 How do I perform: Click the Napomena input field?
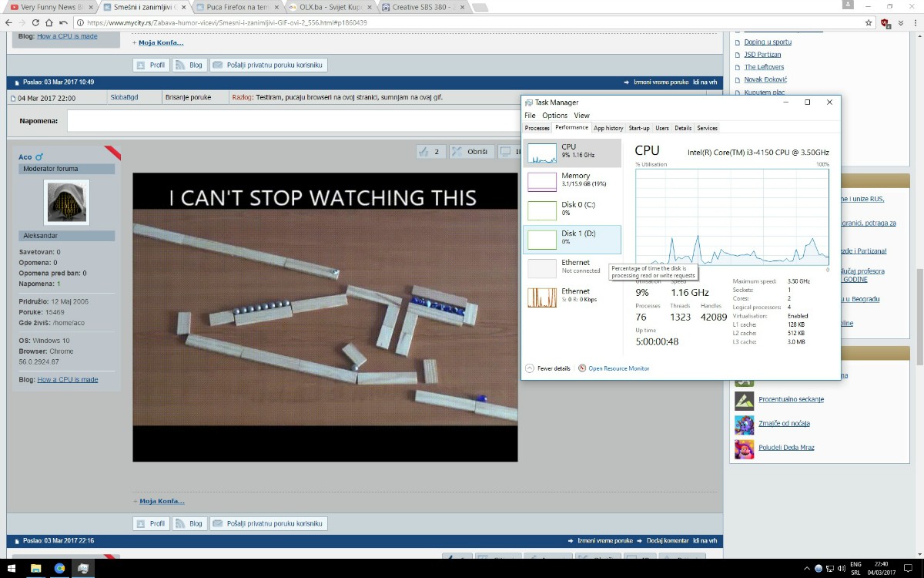(294, 121)
